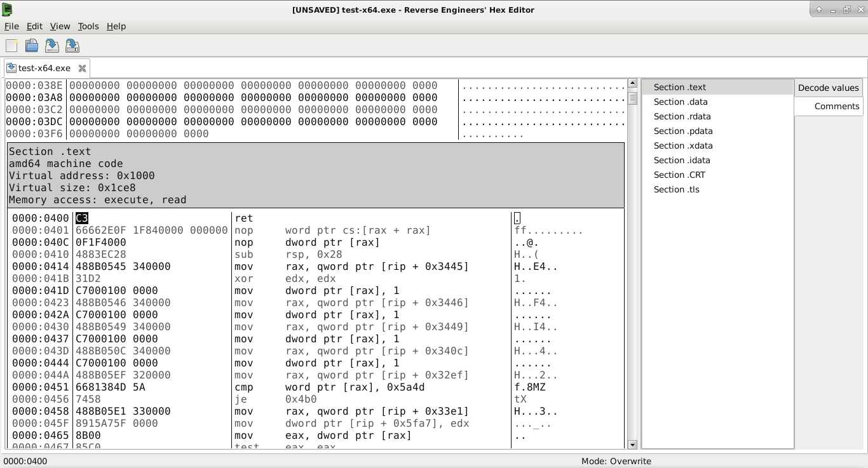
Task: Select Section .data in comments list
Action: 717,102
